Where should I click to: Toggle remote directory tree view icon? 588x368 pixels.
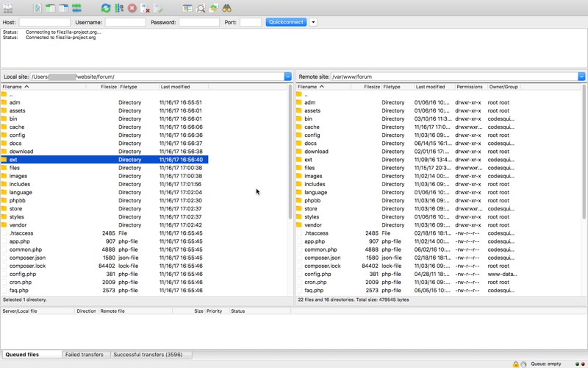point(63,8)
